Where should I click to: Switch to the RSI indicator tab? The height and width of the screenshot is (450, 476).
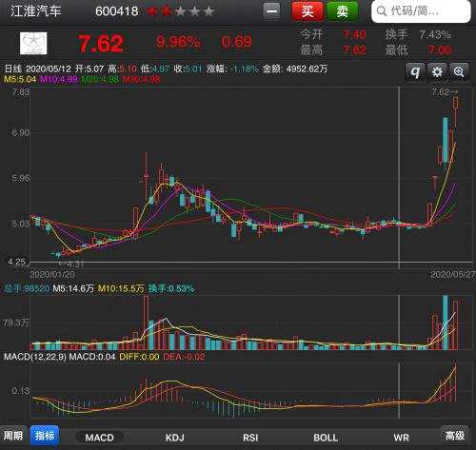250,438
